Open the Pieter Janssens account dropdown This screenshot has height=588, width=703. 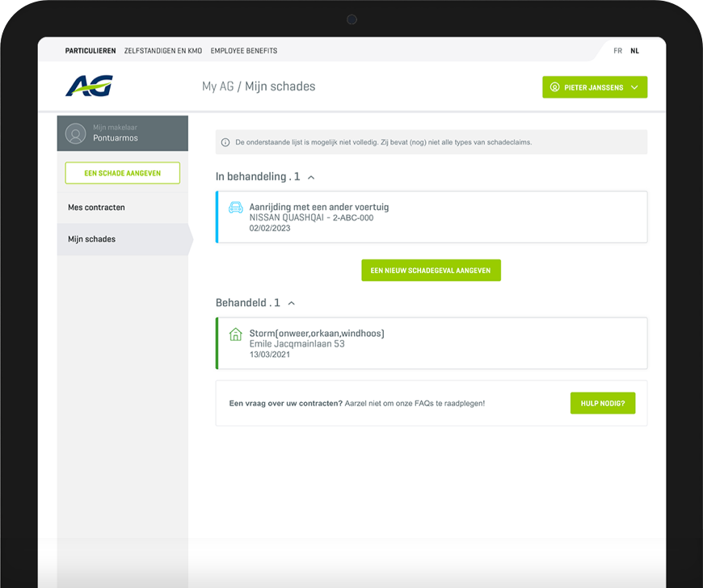595,87
